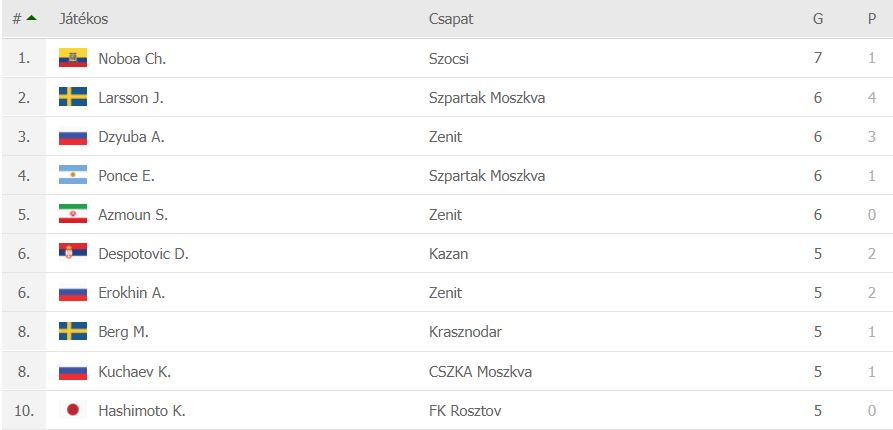
Task: Click the Ecuador flag next to Noboa Ch.
Action: (73, 58)
